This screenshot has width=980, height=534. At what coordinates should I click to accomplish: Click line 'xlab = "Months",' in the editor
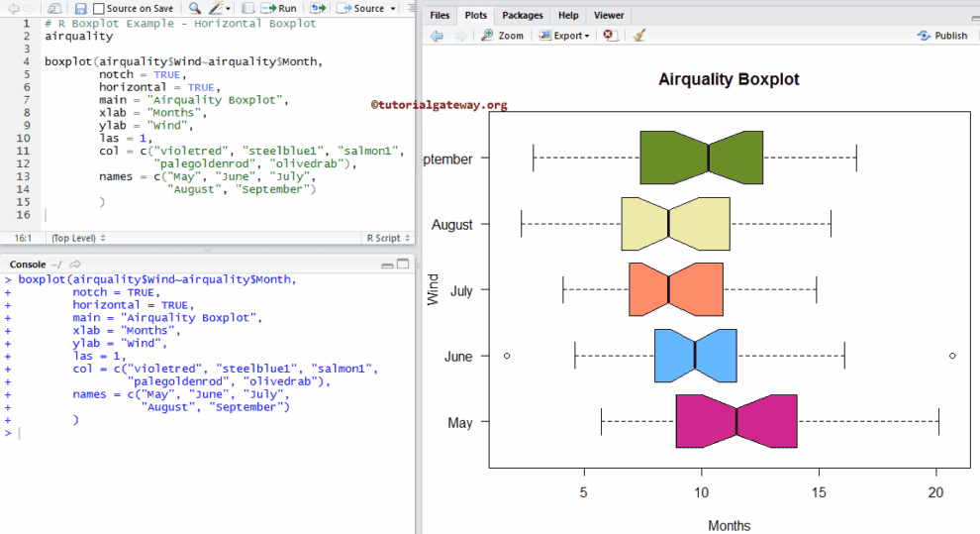pos(152,113)
